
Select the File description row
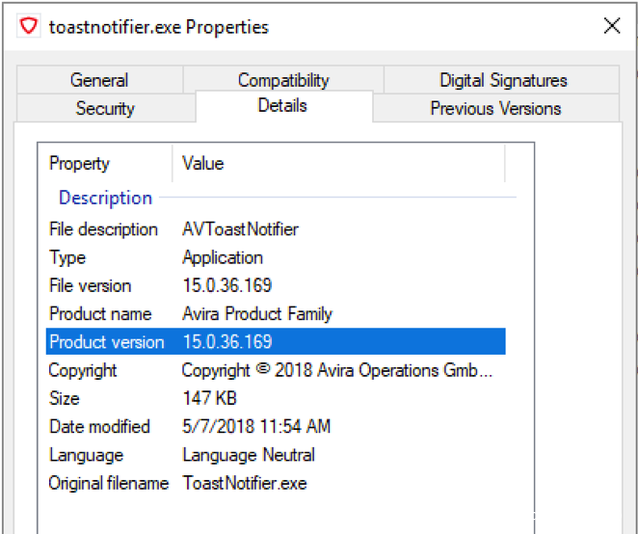tap(104, 229)
